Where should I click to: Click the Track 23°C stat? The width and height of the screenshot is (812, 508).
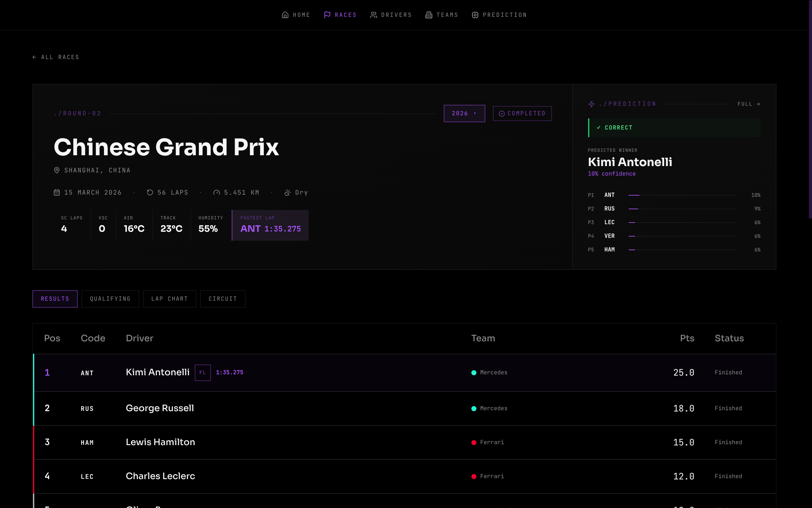pyautogui.click(x=171, y=225)
